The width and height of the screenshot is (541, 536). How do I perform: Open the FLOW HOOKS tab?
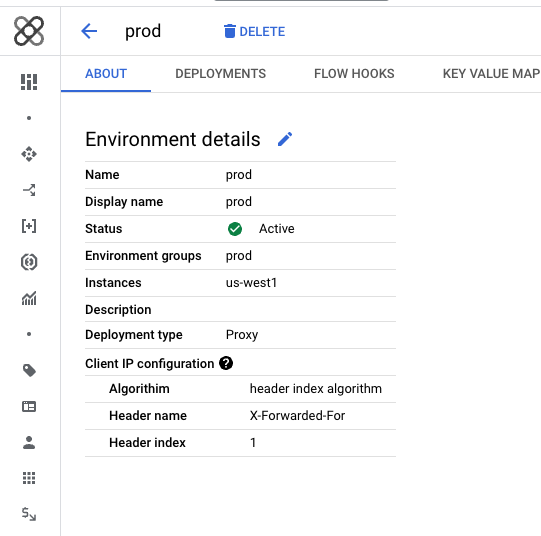coord(354,74)
